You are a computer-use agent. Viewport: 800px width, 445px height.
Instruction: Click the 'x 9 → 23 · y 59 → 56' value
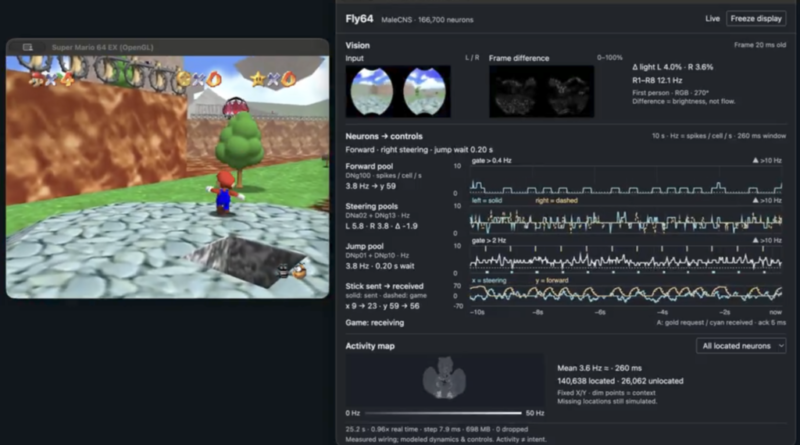tap(382, 306)
